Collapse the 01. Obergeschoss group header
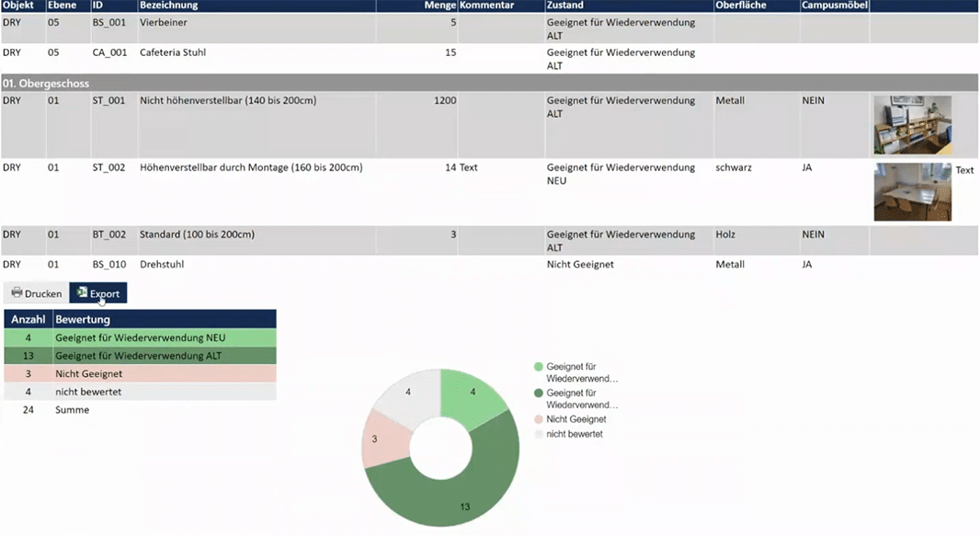 point(46,84)
